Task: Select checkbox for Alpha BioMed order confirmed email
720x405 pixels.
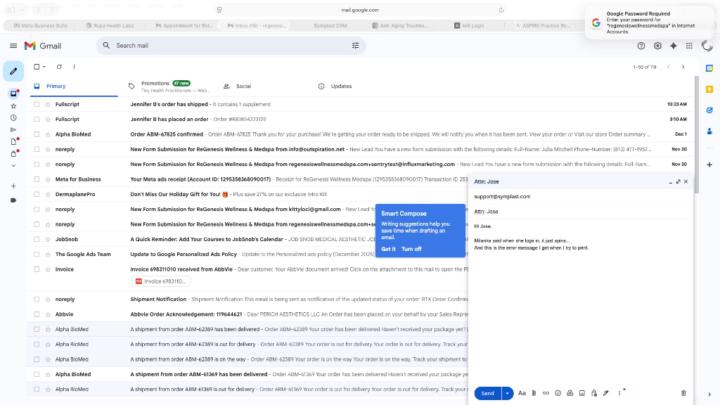Action: [37, 134]
